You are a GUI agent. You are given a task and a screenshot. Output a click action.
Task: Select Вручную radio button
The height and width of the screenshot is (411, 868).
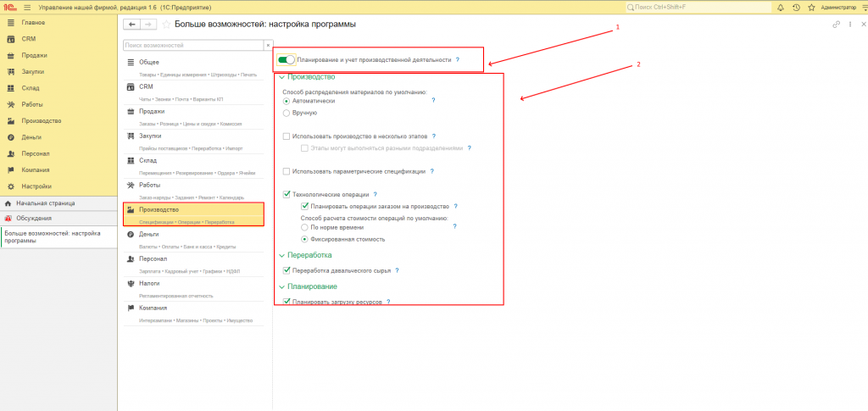point(287,113)
